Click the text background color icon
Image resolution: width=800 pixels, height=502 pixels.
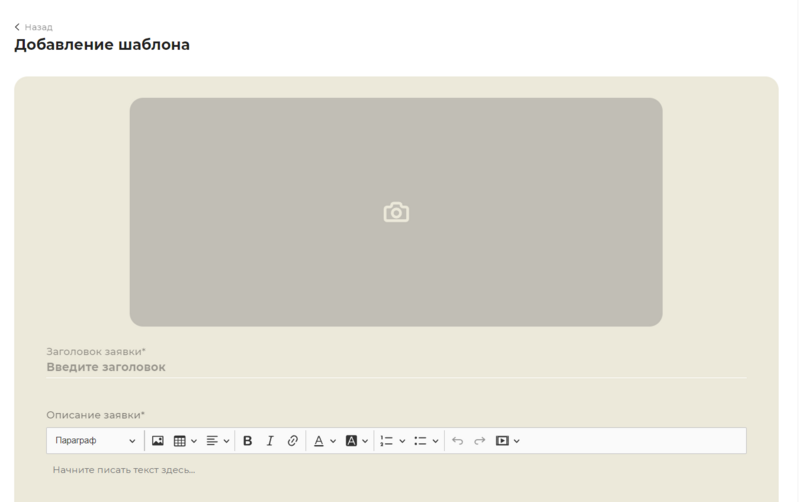[x=352, y=441]
